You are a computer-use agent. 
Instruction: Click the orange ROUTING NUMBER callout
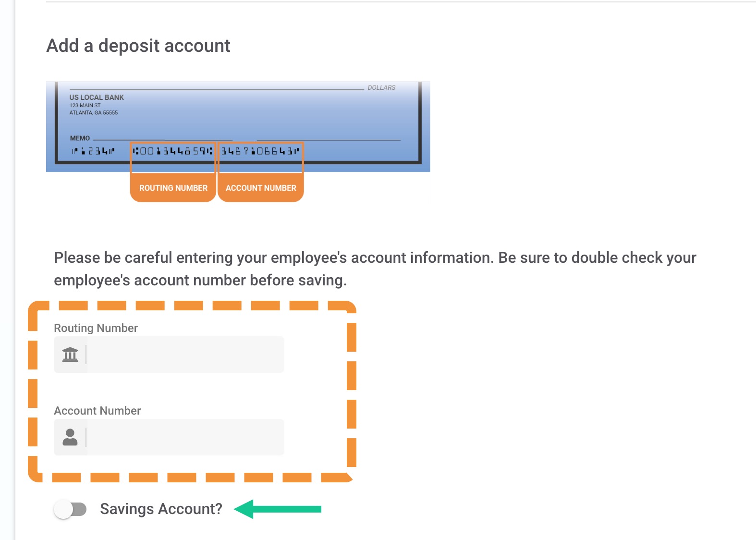click(x=173, y=188)
